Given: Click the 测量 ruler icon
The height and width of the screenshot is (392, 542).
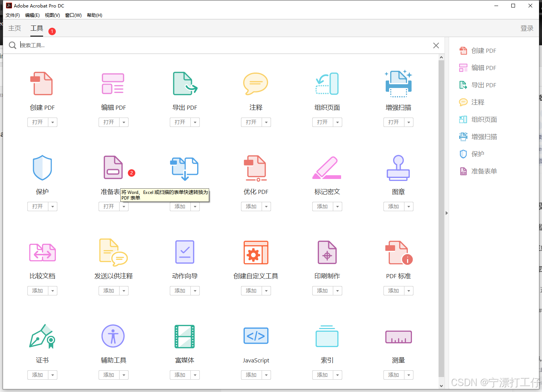Looking at the screenshot, I should pyautogui.click(x=398, y=337).
